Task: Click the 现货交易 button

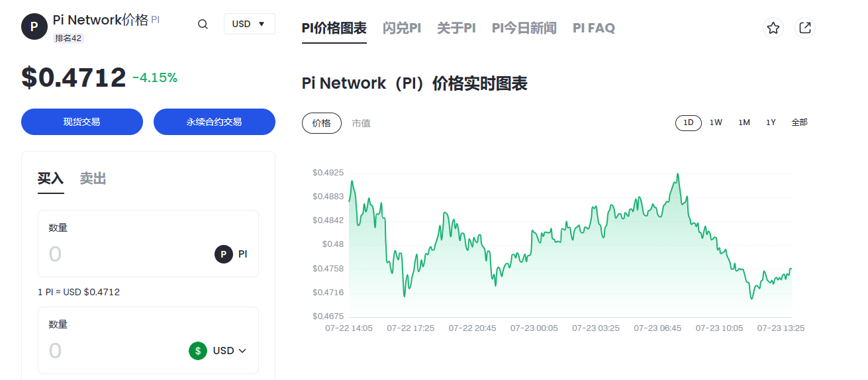Action: (x=82, y=122)
